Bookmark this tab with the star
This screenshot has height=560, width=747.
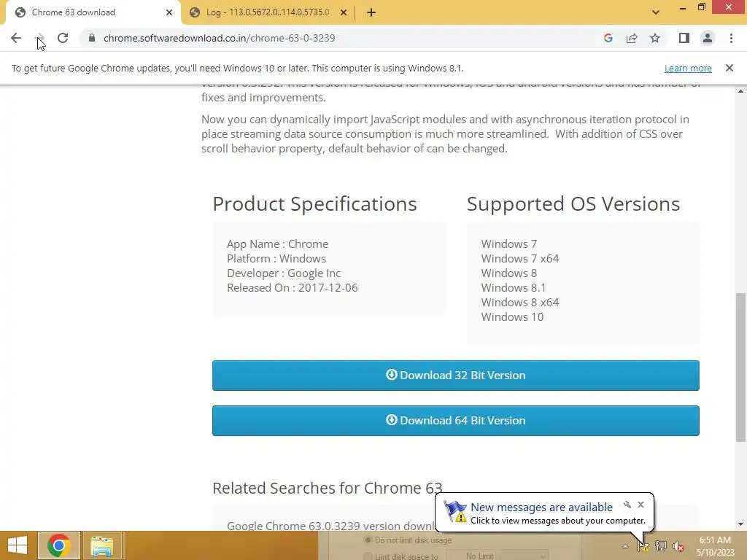click(x=655, y=38)
